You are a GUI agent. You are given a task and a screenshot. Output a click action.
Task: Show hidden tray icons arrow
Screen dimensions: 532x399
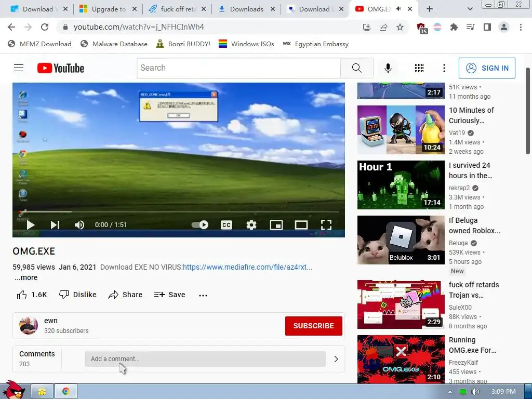(450, 392)
